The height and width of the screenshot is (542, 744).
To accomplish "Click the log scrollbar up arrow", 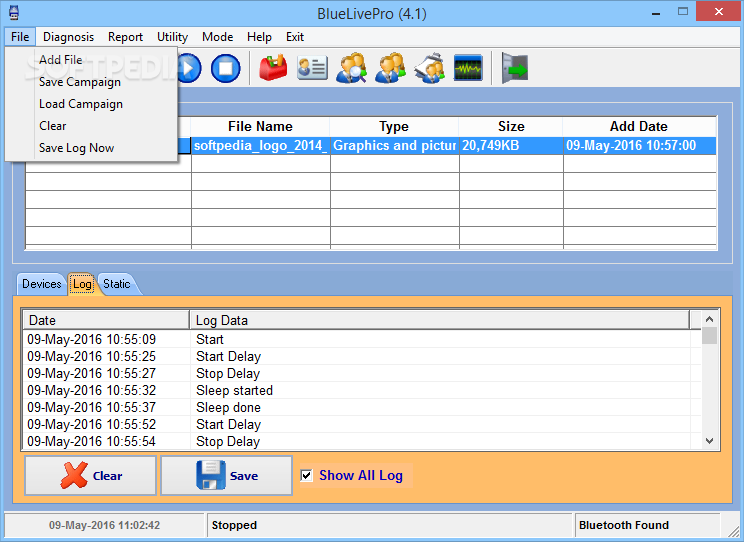I will [709, 319].
